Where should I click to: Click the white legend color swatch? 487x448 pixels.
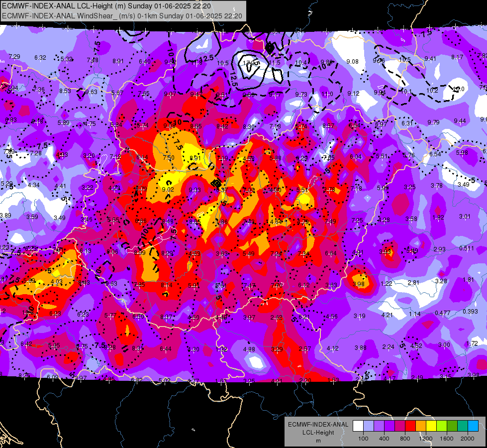tap(358, 426)
